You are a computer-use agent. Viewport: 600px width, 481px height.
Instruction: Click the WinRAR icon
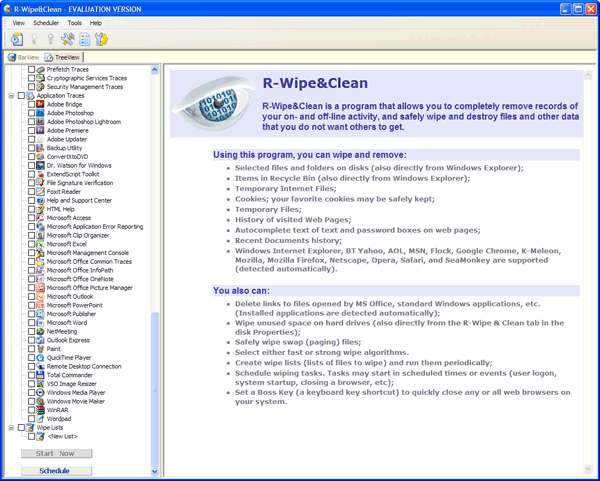40,410
